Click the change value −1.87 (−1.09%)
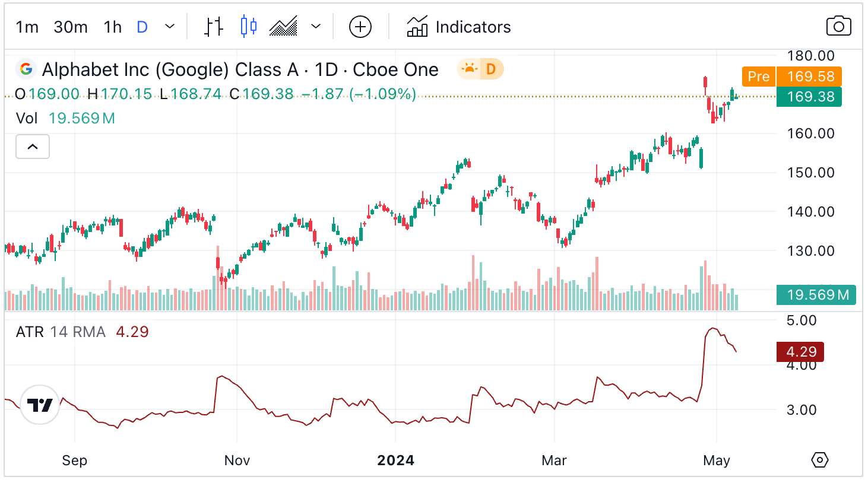The height and width of the screenshot is (483, 868). (359, 94)
